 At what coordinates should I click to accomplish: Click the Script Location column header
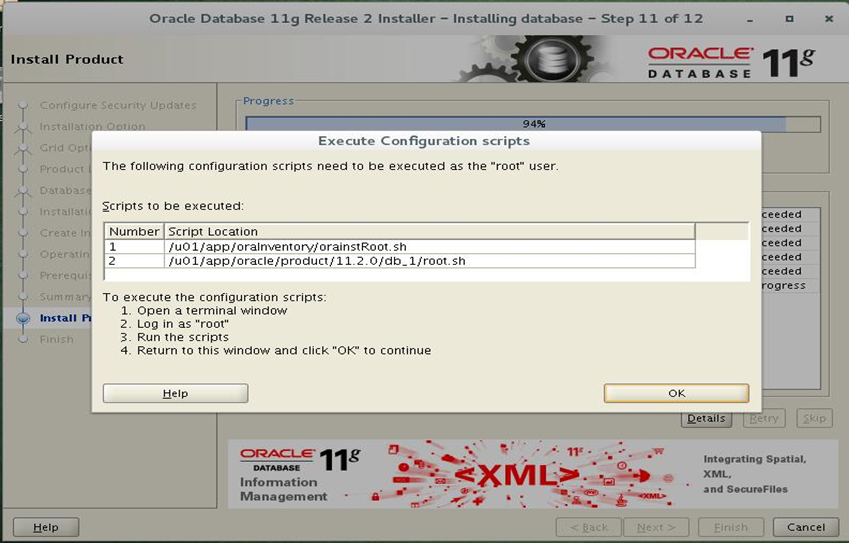(x=429, y=231)
